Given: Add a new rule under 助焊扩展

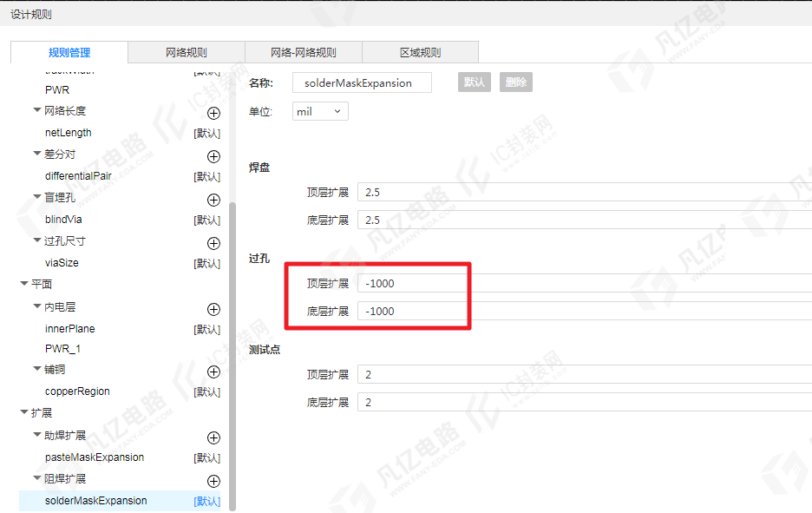Looking at the screenshot, I should [x=213, y=437].
